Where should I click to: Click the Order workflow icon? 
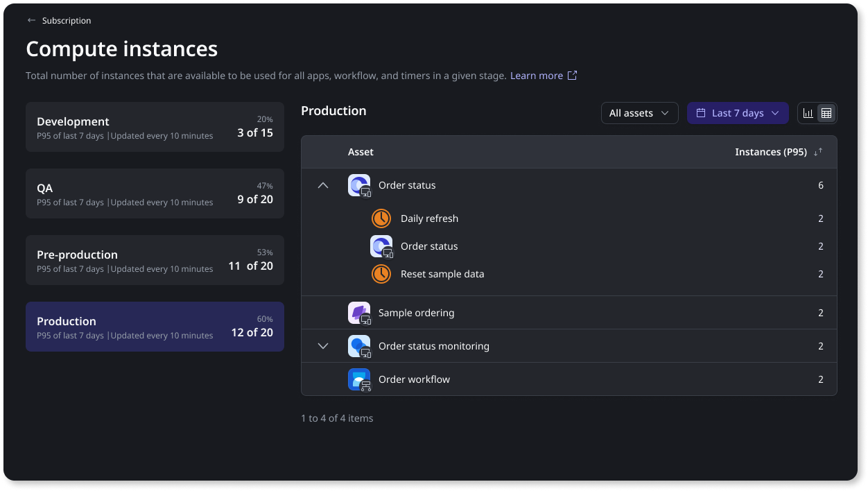click(359, 379)
